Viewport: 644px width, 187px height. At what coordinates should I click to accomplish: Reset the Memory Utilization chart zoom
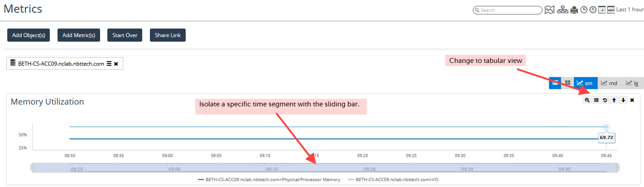click(605, 100)
